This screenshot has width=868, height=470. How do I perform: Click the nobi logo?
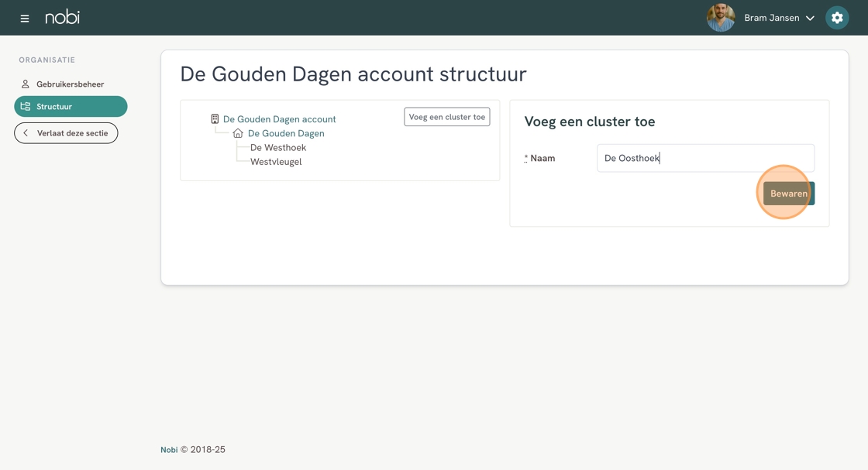62,17
